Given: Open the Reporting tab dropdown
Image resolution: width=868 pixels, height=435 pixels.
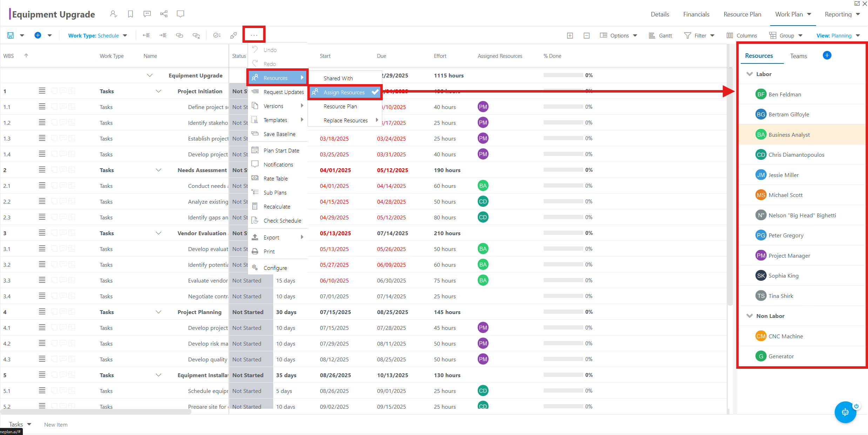Looking at the screenshot, I should [842, 14].
